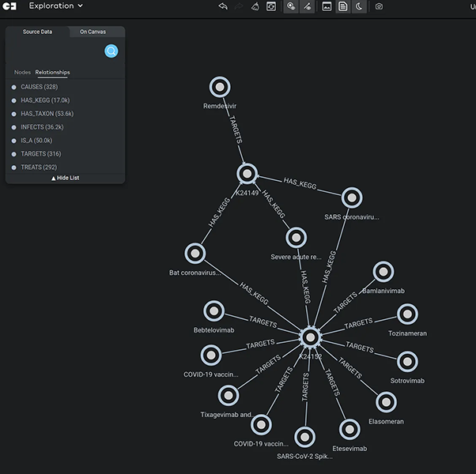Switch to the On Canvas tab

[93, 32]
